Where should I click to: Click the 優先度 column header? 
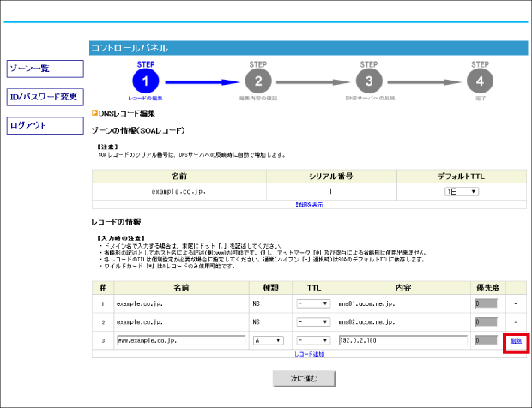pos(488,288)
